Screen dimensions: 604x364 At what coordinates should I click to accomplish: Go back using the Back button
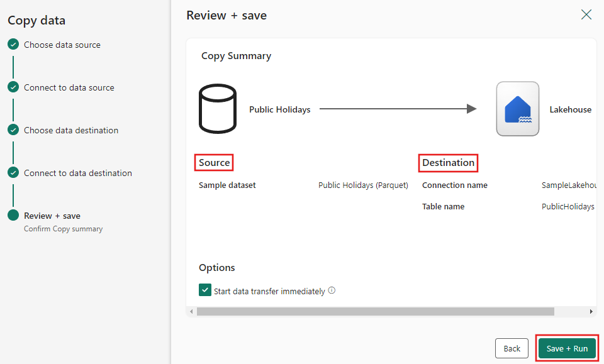512,348
